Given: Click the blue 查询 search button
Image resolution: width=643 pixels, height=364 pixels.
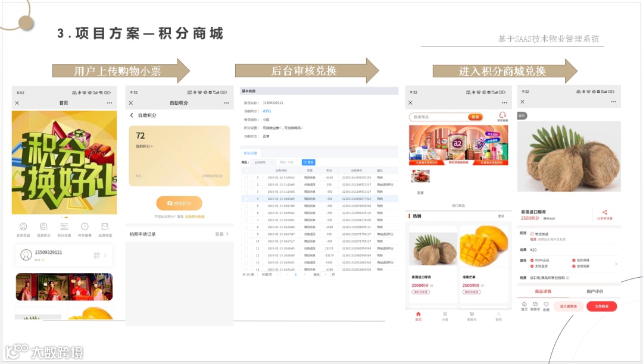Looking at the screenshot, I should [308, 162].
